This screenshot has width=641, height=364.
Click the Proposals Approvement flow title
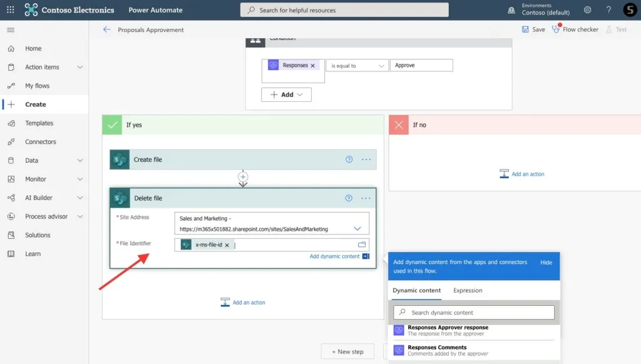(151, 30)
